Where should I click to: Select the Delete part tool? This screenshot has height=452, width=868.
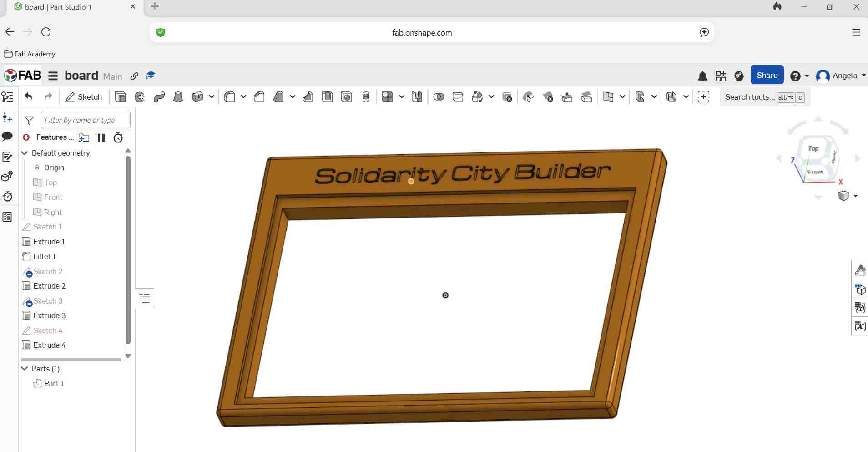[507, 97]
